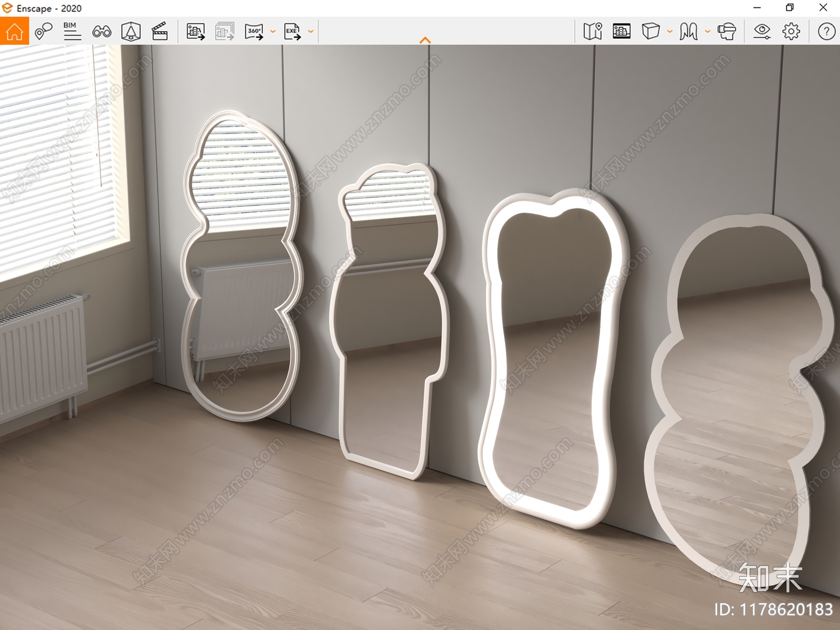The image size is (840, 630).
Task: Expand the navigation mode dropdown arrow
Action: pyautogui.click(x=707, y=31)
